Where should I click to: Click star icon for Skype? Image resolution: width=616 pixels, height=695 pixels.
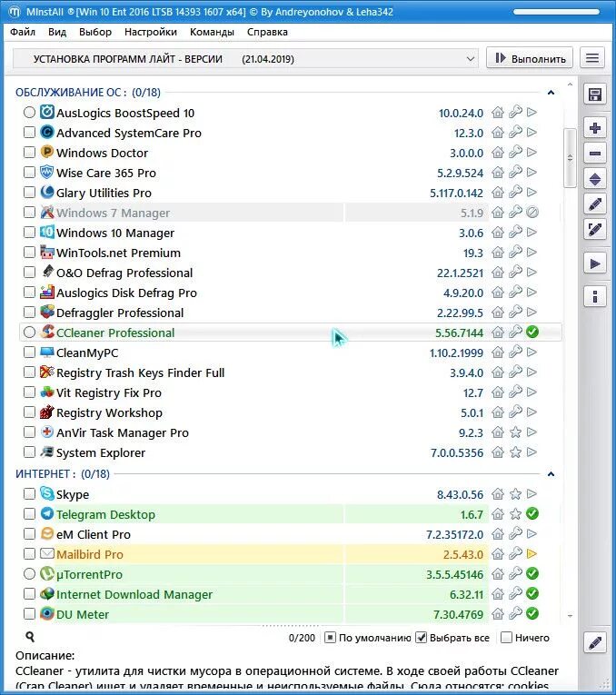point(515,494)
